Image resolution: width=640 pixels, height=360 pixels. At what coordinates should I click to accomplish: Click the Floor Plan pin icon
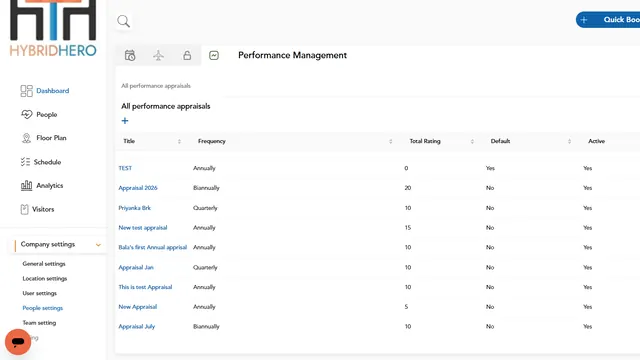click(x=26, y=138)
